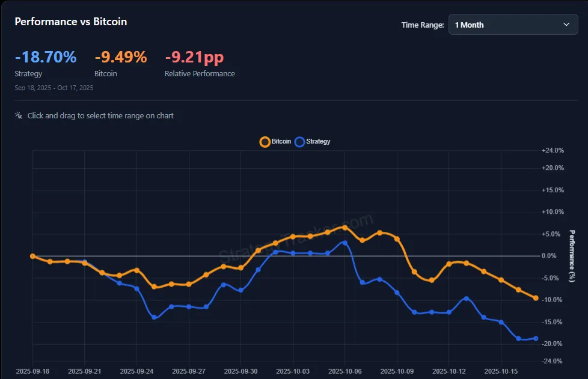Click the starting data point at 2025-09-18

coord(32,256)
